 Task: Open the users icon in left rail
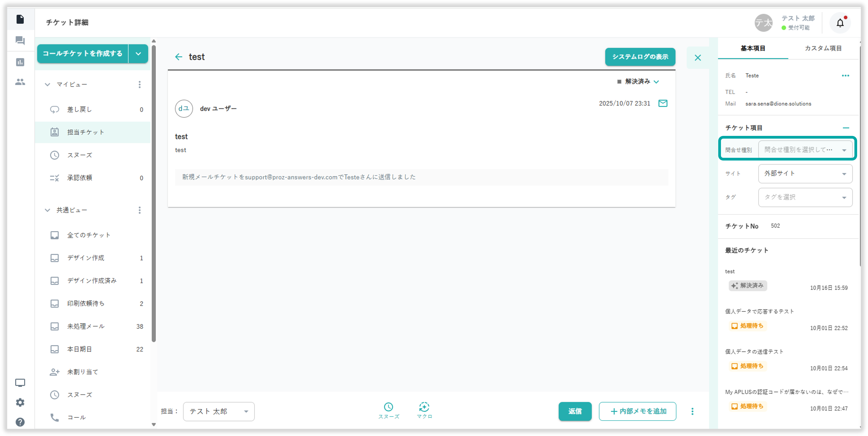(x=20, y=82)
